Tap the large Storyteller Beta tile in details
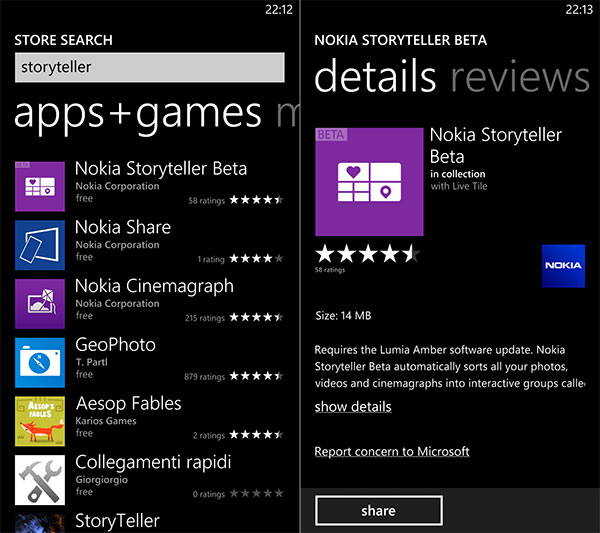Viewport: 600px width, 533px height. coord(369,181)
